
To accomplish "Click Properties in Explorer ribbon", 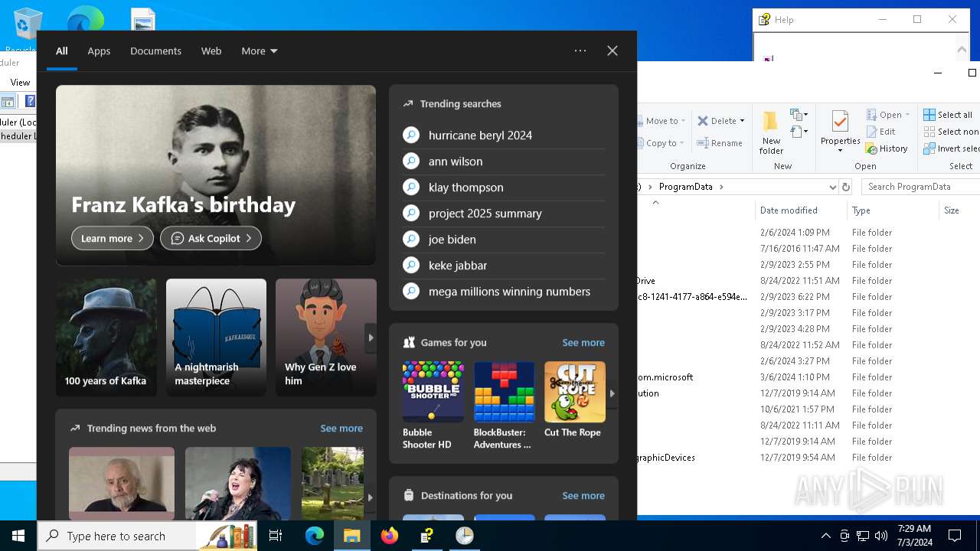I will pyautogui.click(x=840, y=132).
